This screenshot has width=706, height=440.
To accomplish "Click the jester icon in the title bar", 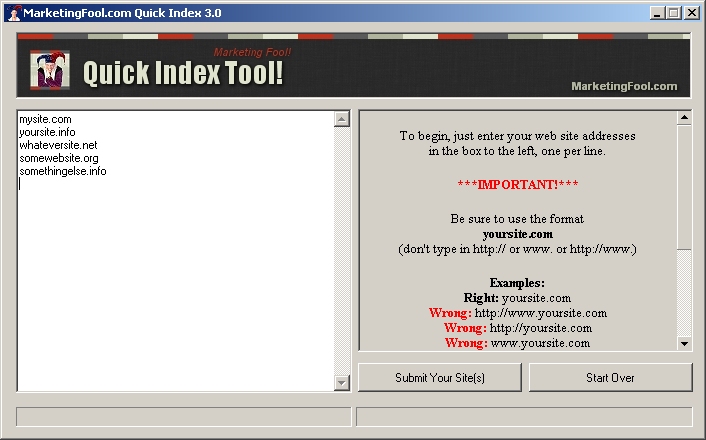I will (14, 13).
